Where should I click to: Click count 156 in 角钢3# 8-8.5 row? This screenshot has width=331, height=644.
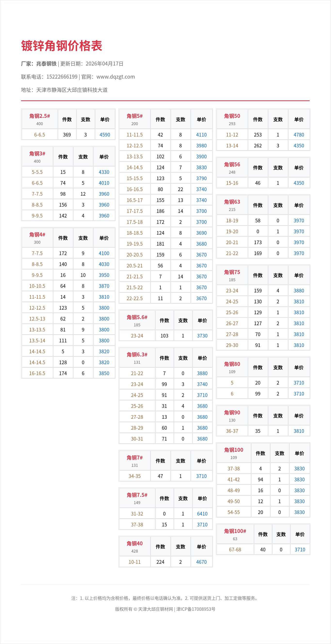point(63,205)
